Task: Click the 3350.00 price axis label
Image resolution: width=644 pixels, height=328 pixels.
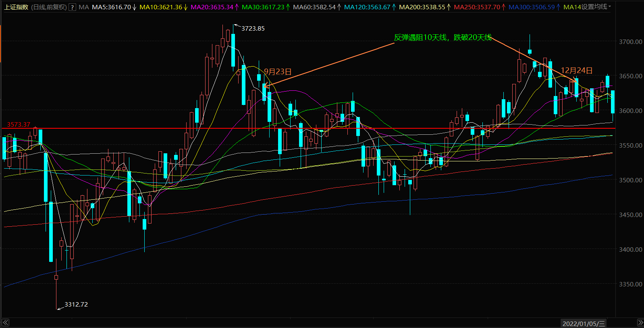Action: tap(631, 284)
